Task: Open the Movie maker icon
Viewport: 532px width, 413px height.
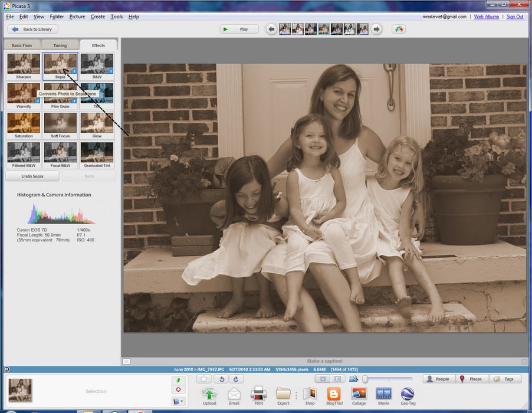Action: (383, 394)
